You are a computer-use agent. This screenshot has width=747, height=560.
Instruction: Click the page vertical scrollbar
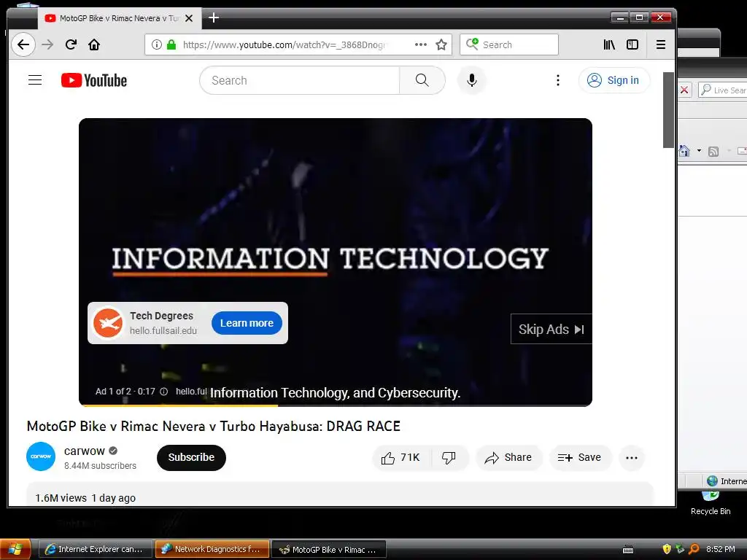[668, 110]
